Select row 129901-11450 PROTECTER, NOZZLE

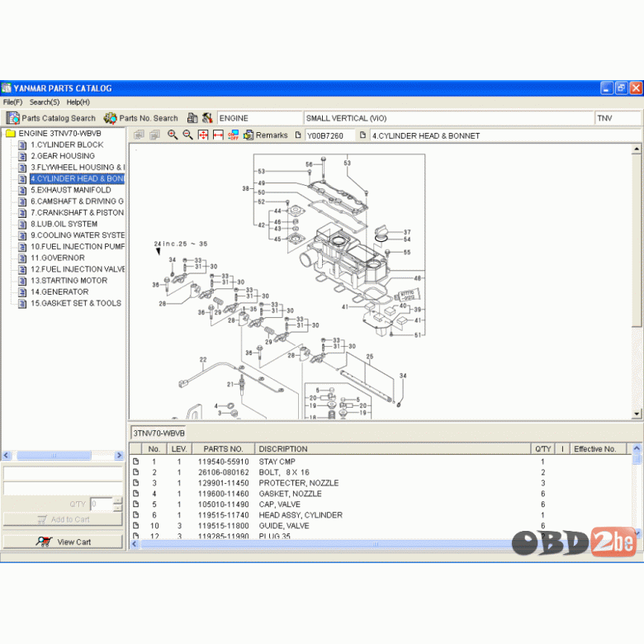pyautogui.click(x=381, y=483)
